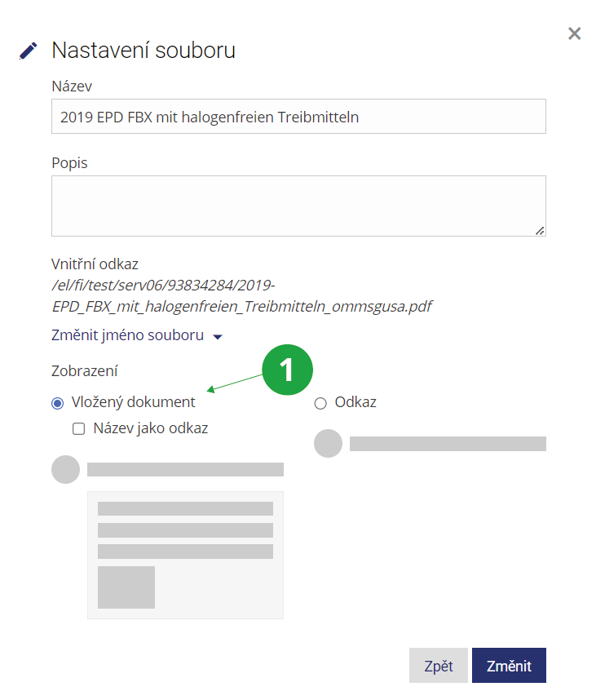Choose the Odkaz display option

[x=320, y=402]
